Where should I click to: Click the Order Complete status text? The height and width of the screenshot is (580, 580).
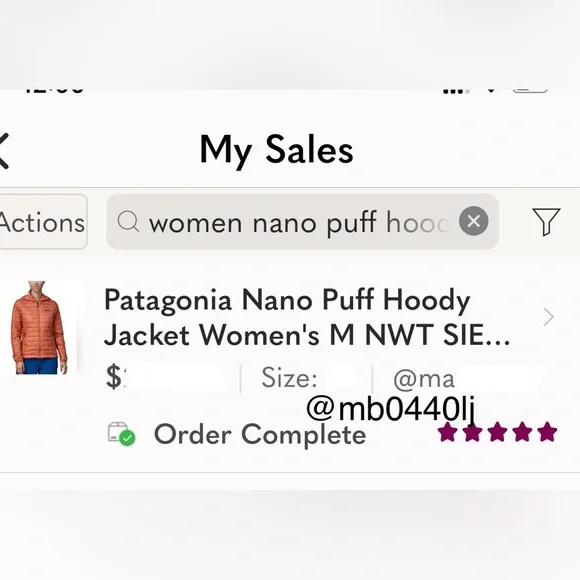point(260,434)
